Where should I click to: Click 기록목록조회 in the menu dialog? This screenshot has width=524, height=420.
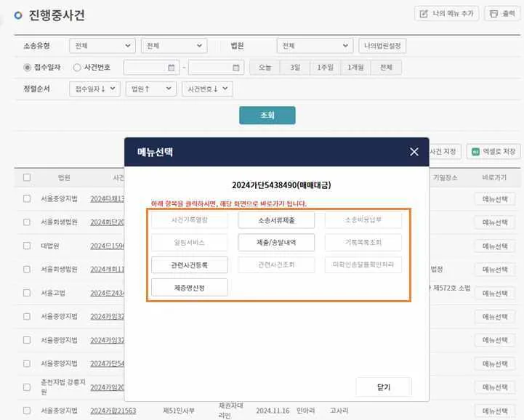pyautogui.click(x=363, y=243)
